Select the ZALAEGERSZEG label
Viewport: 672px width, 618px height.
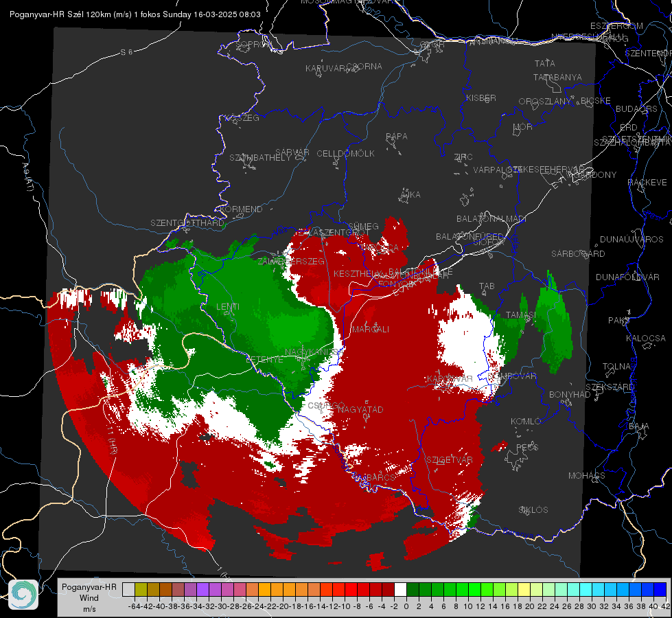[x=291, y=261]
